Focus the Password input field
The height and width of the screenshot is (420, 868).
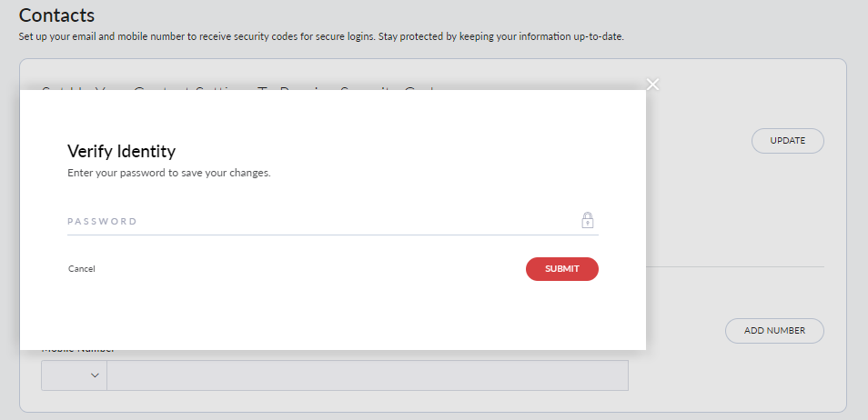point(318,221)
